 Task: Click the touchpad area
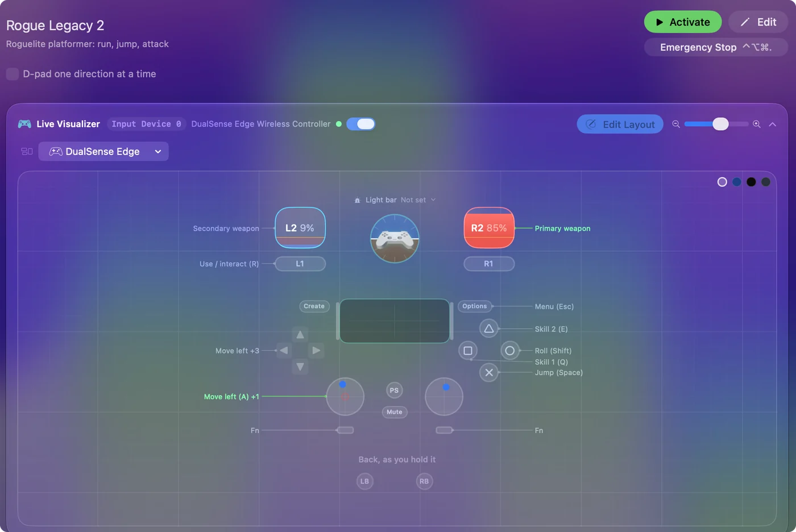pyautogui.click(x=395, y=321)
